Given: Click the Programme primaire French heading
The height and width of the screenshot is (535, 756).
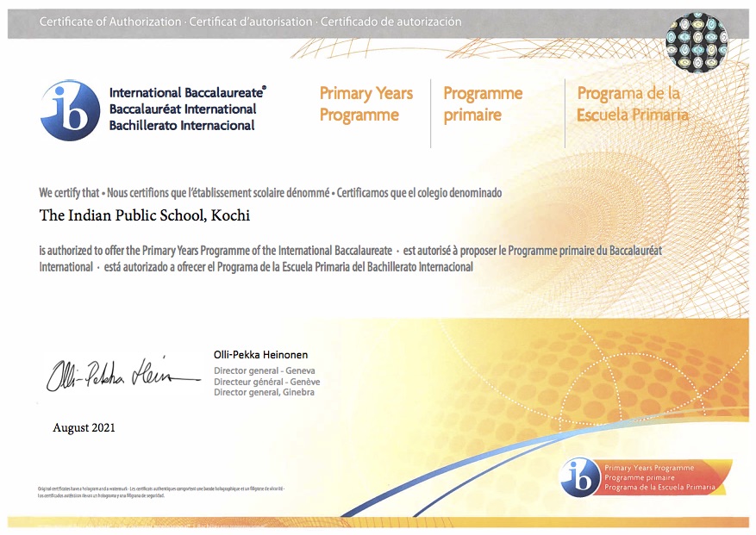Looking at the screenshot, I should pos(483,104).
